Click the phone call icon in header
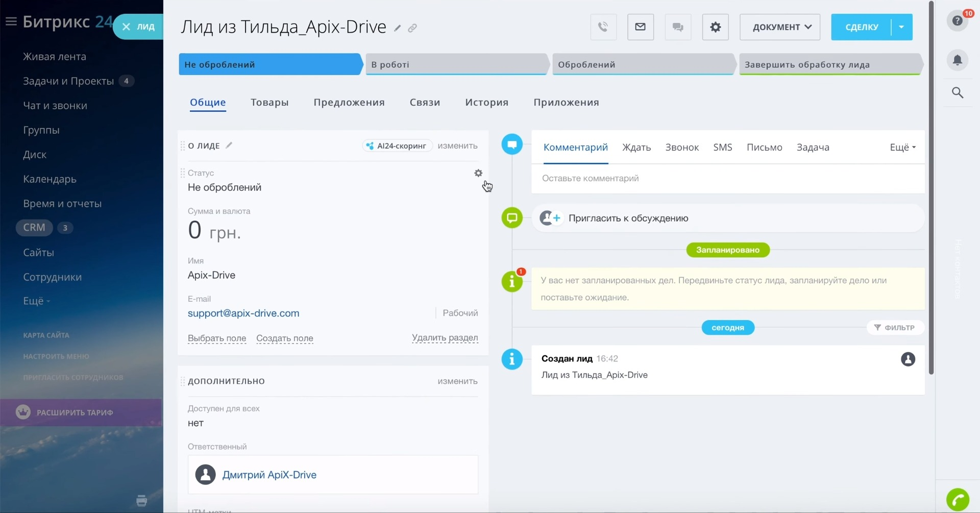Screen dimensions: 980x513 pos(603,27)
